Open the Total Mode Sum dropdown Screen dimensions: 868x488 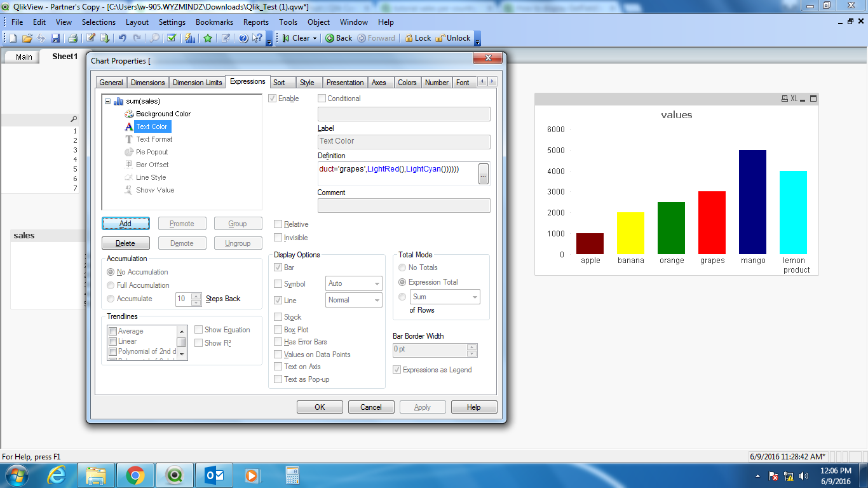click(445, 297)
